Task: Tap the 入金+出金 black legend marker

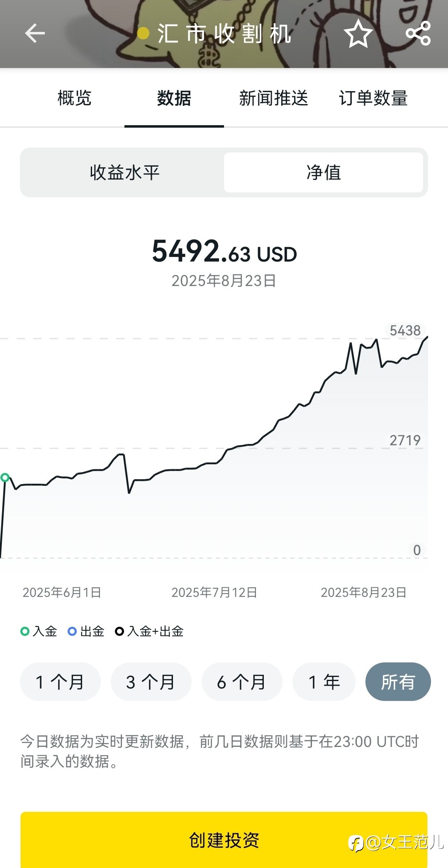Action: (x=119, y=631)
